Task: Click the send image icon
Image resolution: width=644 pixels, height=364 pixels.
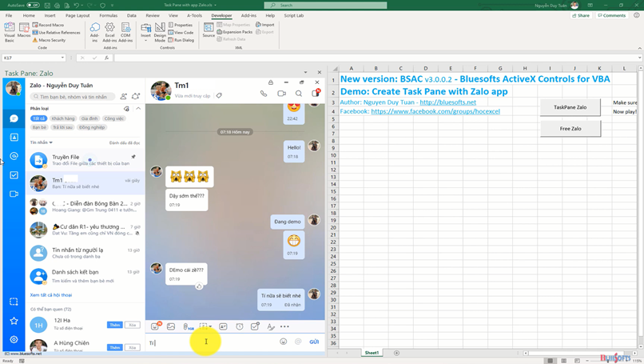Action: (171, 326)
